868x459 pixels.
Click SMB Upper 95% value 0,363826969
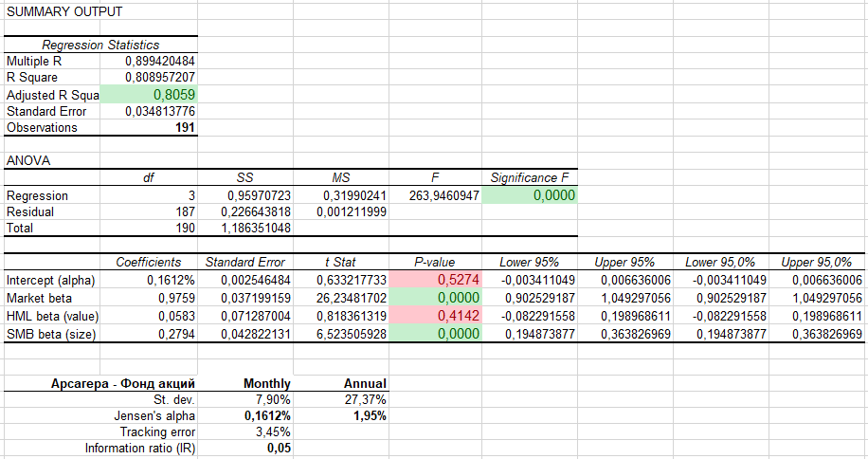point(636,335)
